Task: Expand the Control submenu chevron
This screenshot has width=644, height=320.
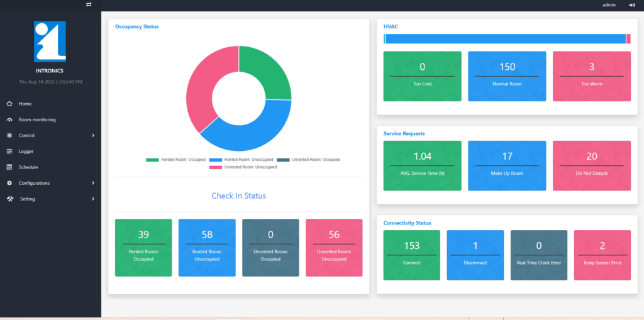Action: coord(93,135)
